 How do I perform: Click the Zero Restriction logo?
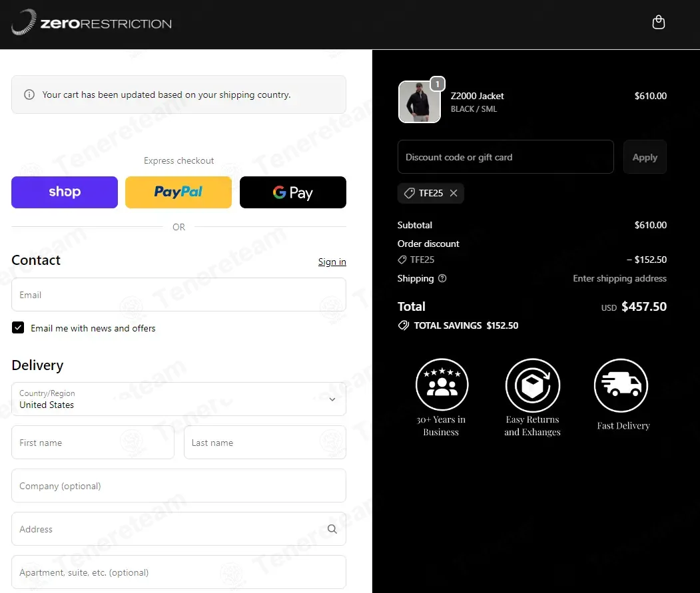coord(91,23)
